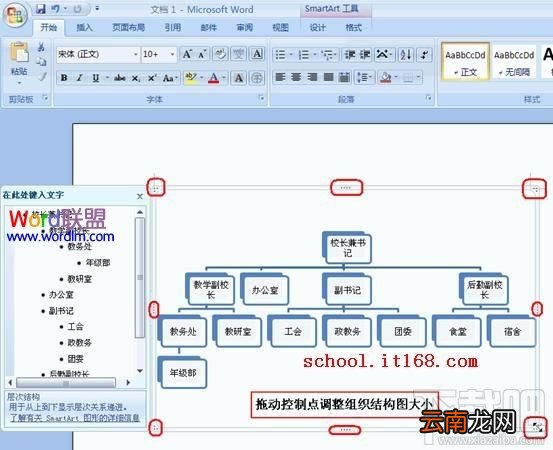
Task: Pick up formatting with Format Painter
Action: [42, 77]
